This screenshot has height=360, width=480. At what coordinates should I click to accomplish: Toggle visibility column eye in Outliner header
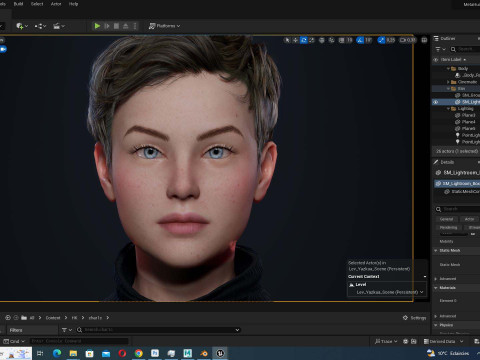(435, 60)
